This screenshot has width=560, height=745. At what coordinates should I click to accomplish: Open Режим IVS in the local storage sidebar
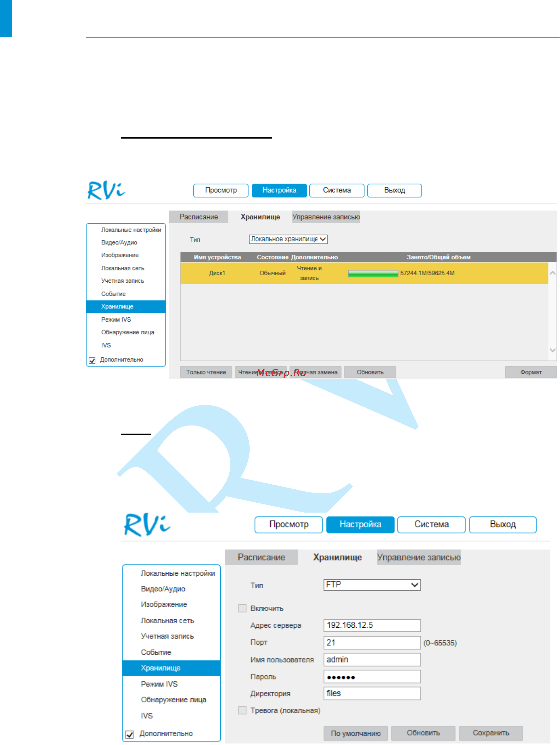pyautogui.click(x=116, y=320)
